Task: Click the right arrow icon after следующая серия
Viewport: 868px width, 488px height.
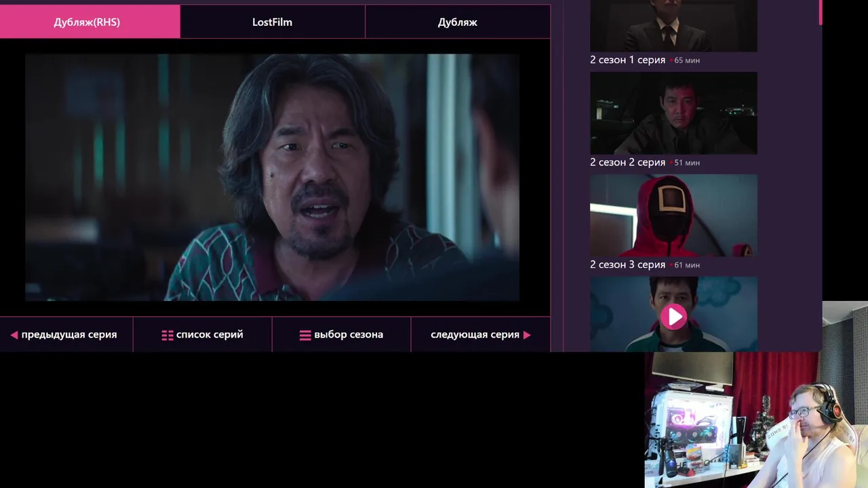Action: 527,335
